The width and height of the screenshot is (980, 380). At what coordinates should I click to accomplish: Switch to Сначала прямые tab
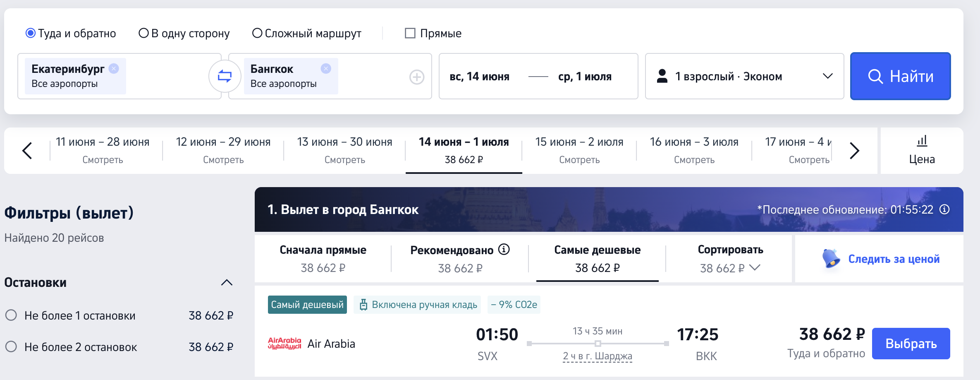323,259
